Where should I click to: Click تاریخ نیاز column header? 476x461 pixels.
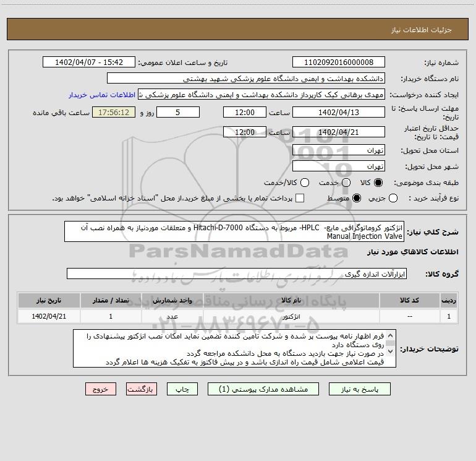49,300
